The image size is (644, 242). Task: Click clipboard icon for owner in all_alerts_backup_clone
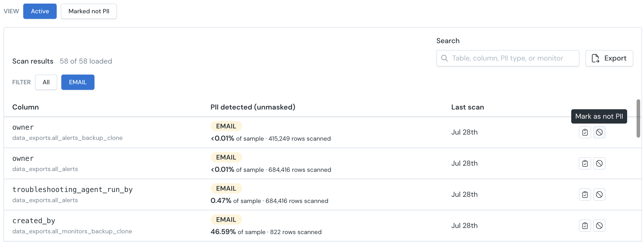pos(585,132)
